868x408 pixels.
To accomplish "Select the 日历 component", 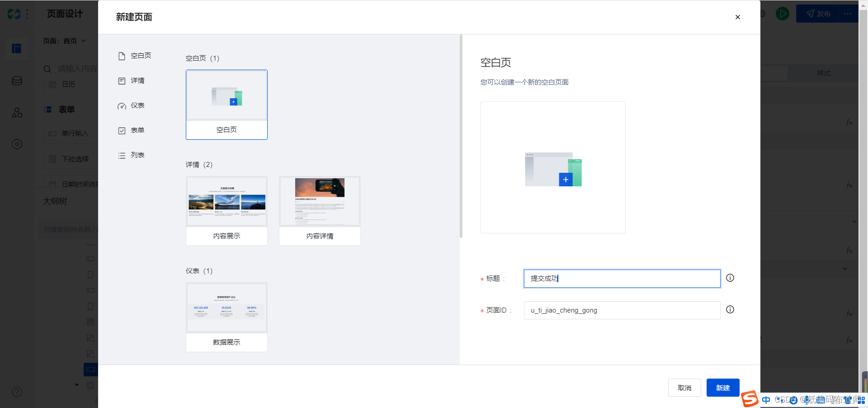I will pos(71,85).
